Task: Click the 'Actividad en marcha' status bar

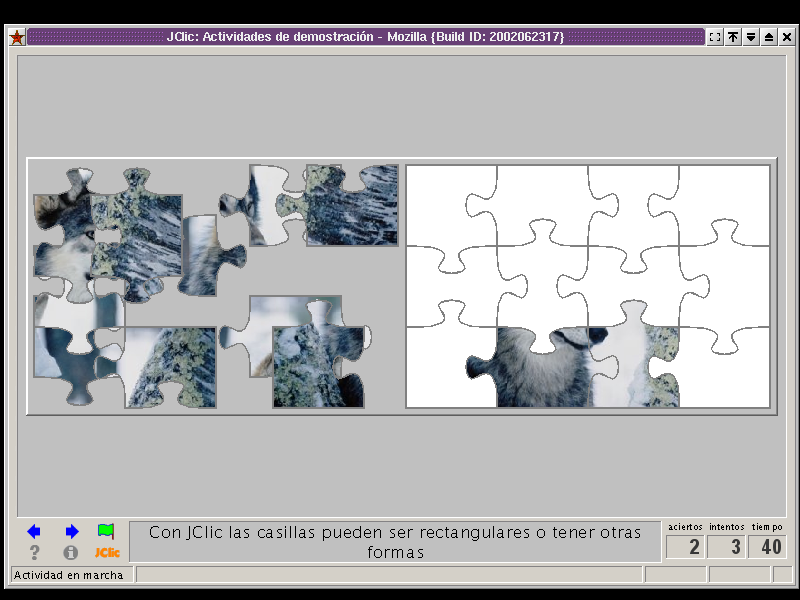Action: [70, 575]
